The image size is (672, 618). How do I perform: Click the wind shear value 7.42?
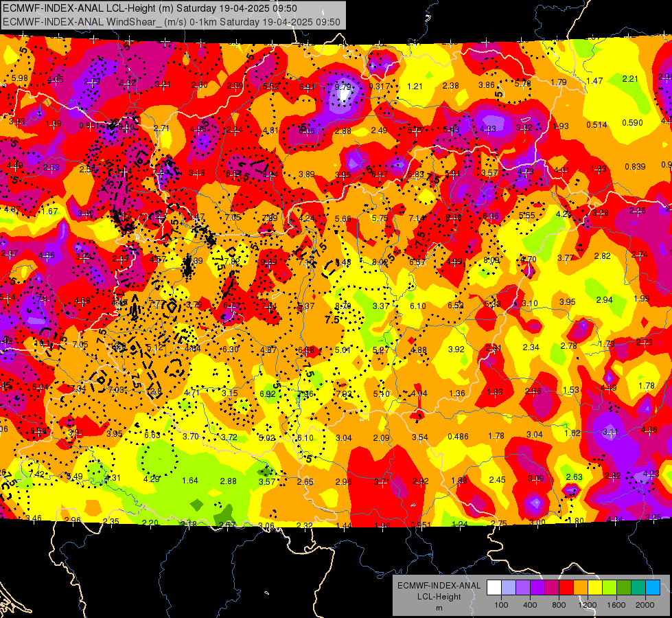point(36,474)
